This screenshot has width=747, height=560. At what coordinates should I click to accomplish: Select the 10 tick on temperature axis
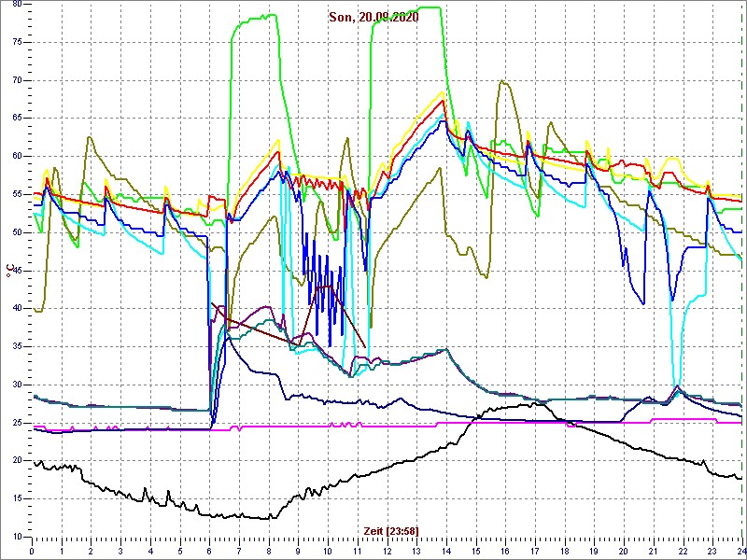(x=16, y=537)
